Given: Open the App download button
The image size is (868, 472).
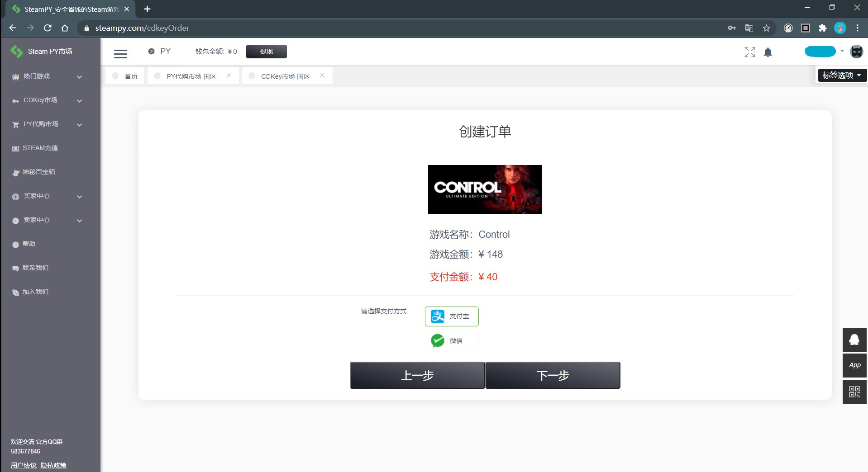Looking at the screenshot, I should coord(854,365).
